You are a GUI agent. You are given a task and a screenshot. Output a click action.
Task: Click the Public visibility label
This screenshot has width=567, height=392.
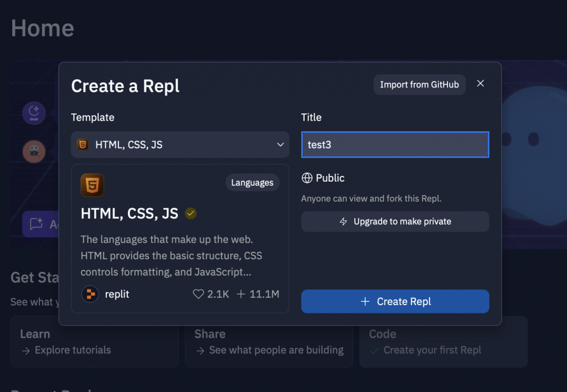(330, 178)
